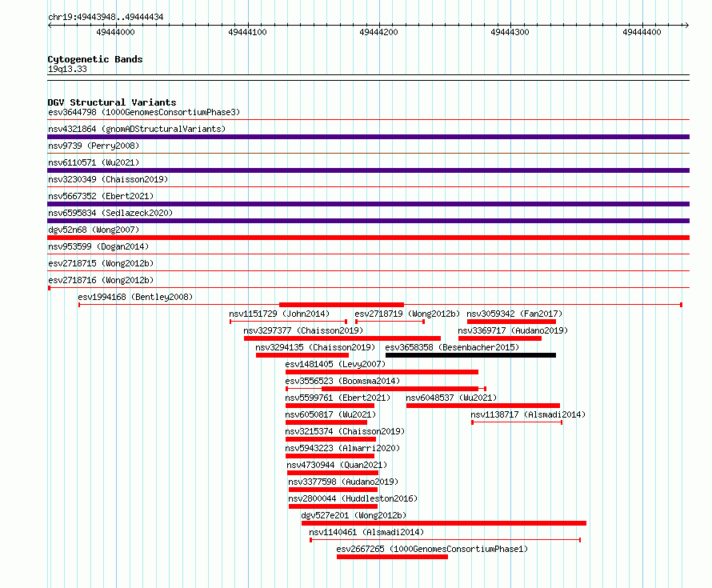Click ruler position 49444400
This screenshot has height=588, width=712.
coord(642,32)
